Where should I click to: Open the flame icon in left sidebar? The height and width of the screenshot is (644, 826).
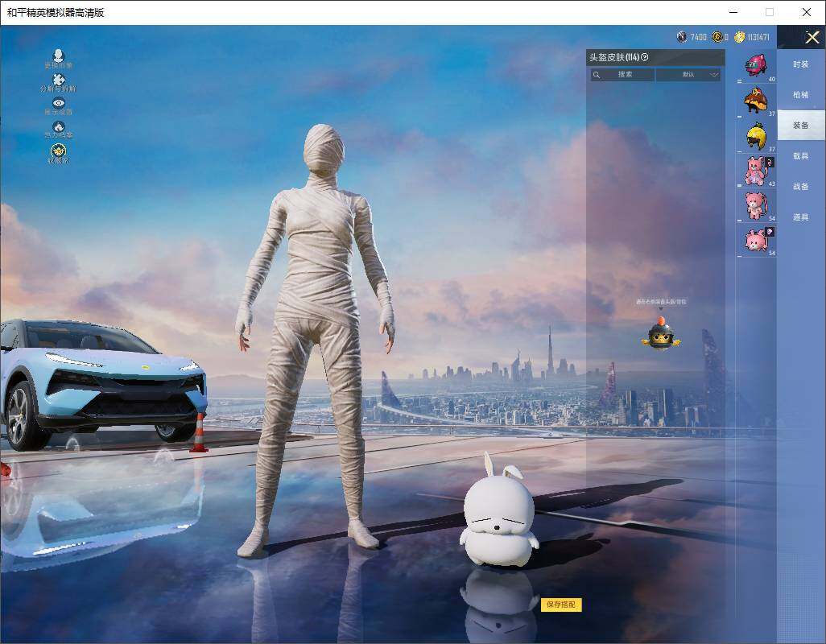pos(59,126)
